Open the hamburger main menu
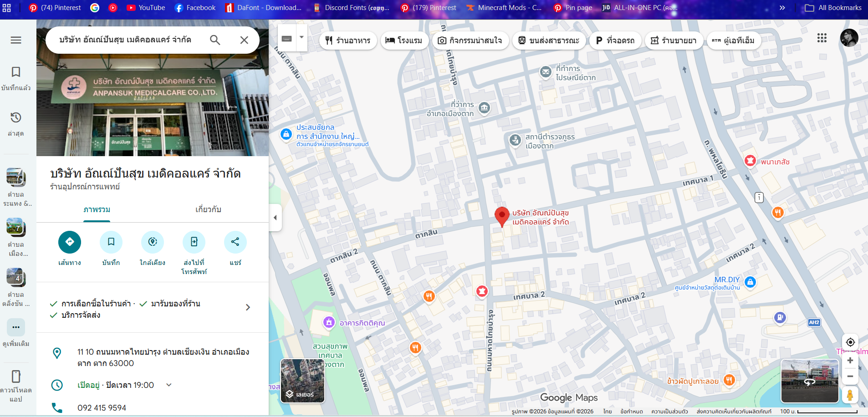 pyautogui.click(x=16, y=40)
